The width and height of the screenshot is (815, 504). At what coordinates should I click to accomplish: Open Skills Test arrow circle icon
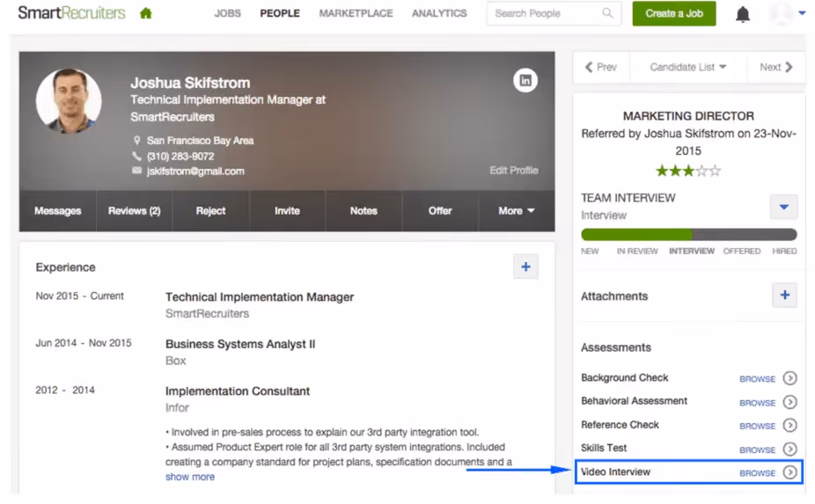click(x=790, y=449)
